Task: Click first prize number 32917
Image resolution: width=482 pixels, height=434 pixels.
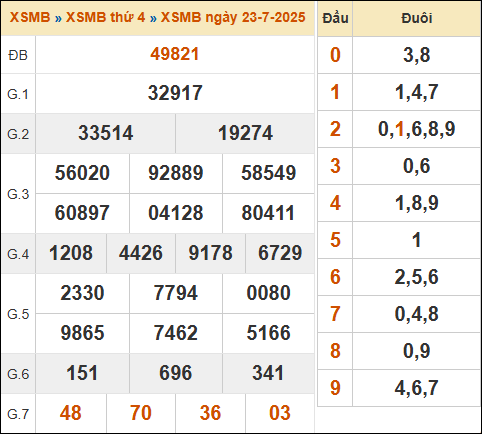Action: point(175,93)
